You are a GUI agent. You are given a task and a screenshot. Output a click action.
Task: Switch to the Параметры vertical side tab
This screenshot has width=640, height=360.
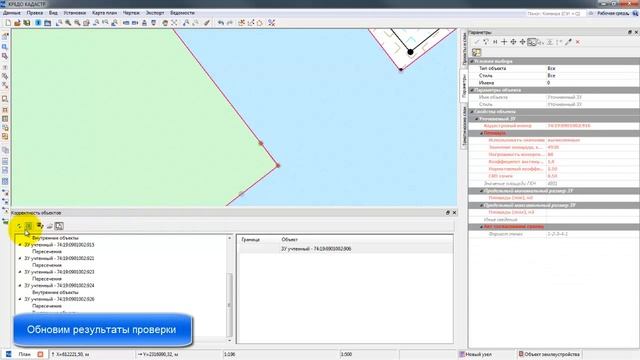pyautogui.click(x=464, y=86)
